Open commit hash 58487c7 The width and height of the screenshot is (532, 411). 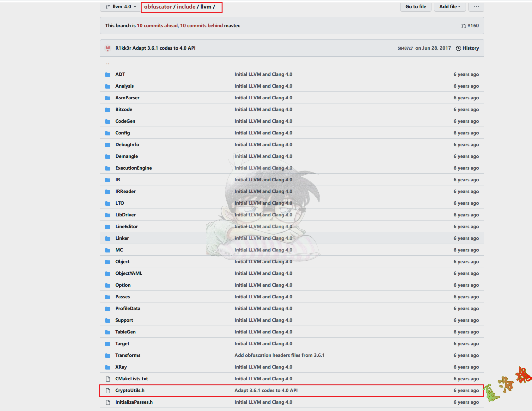[405, 48]
